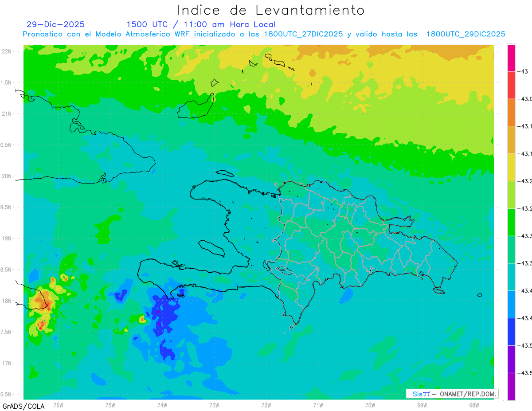Click the "75W" longitude label

tap(110, 405)
